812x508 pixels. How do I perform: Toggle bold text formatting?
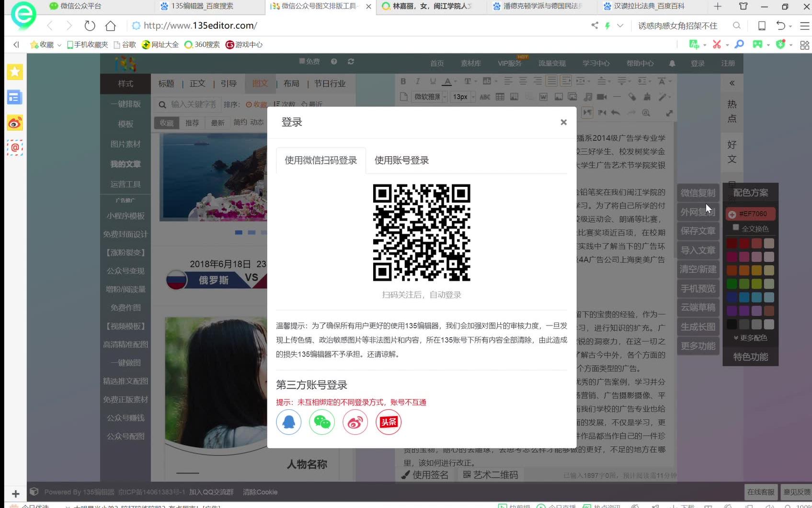403,81
